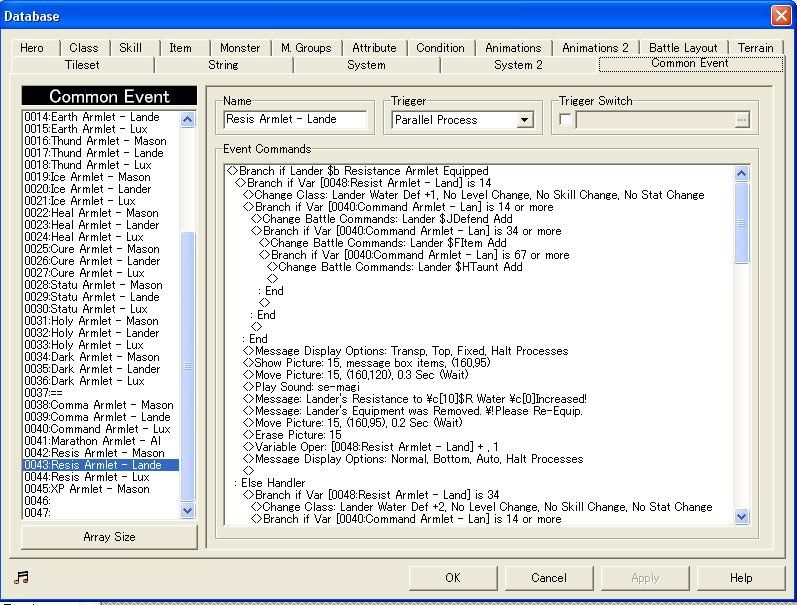Viewport: 797px width, 605px height.
Task: Open the Trigger dropdown menu
Action: tap(524, 120)
